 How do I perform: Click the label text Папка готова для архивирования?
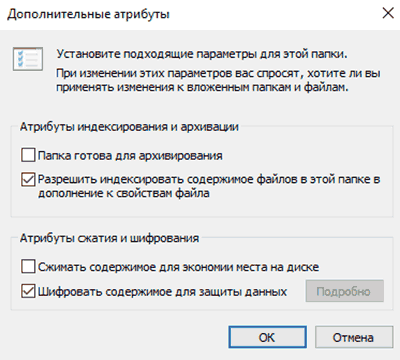tap(130, 156)
